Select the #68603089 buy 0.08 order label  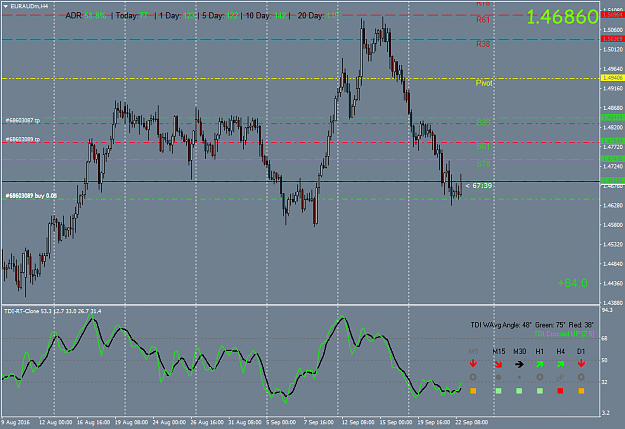click(31, 196)
